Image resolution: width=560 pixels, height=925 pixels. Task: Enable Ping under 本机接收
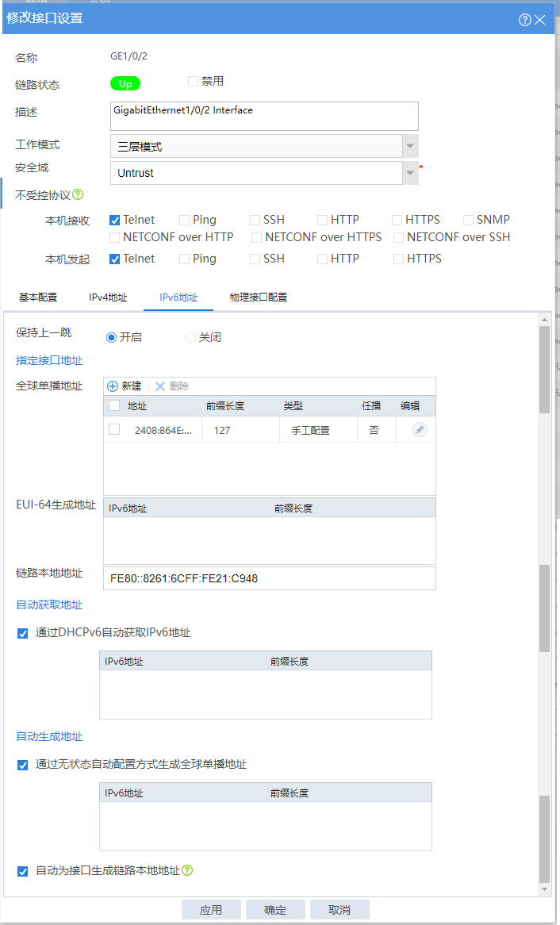pyautogui.click(x=184, y=220)
